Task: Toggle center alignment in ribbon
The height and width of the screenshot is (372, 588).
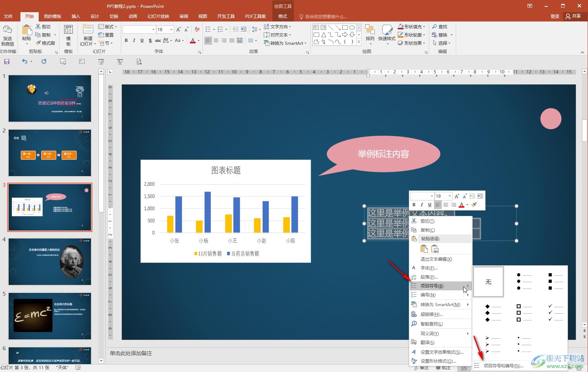Action: click(x=216, y=40)
